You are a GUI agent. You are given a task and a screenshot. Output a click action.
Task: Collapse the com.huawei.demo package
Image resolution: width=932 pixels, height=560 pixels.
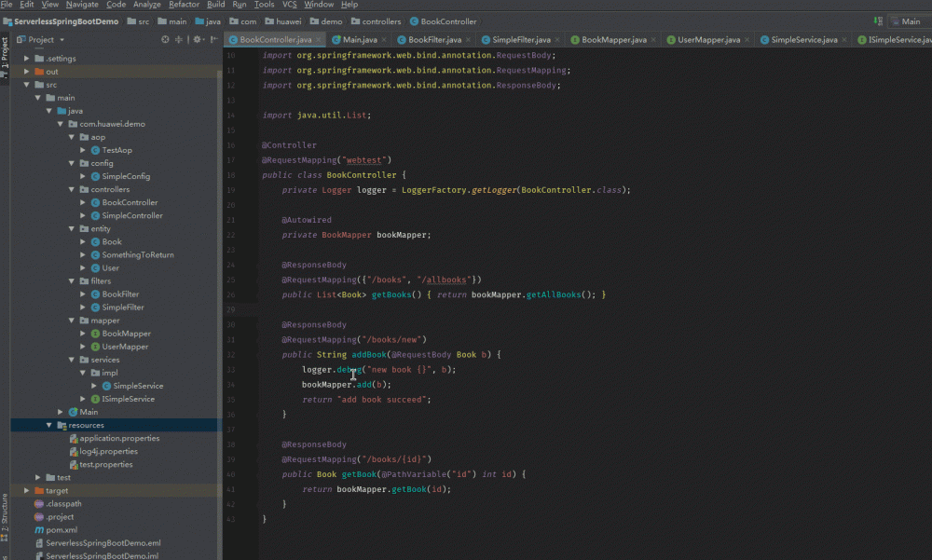click(x=60, y=123)
